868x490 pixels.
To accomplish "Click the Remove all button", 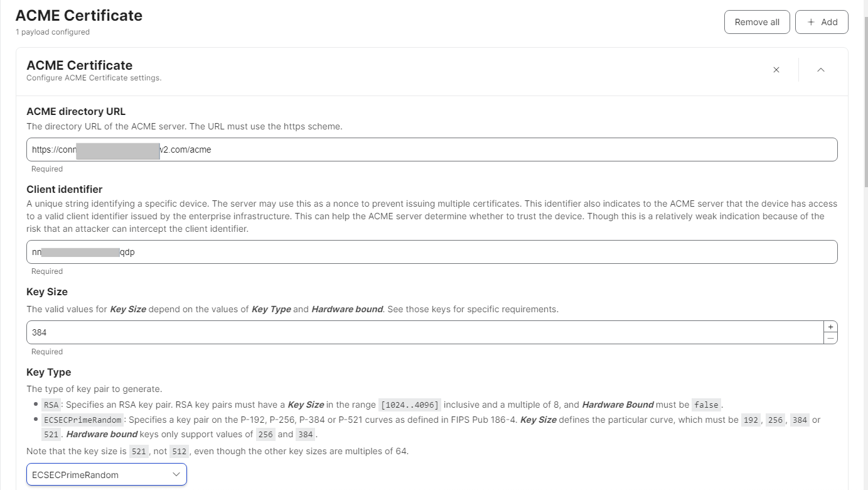I will [757, 22].
